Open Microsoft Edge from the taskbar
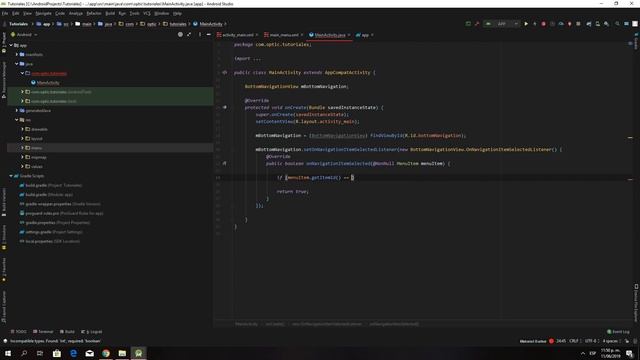 pyautogui.click(x=73, y=353)
